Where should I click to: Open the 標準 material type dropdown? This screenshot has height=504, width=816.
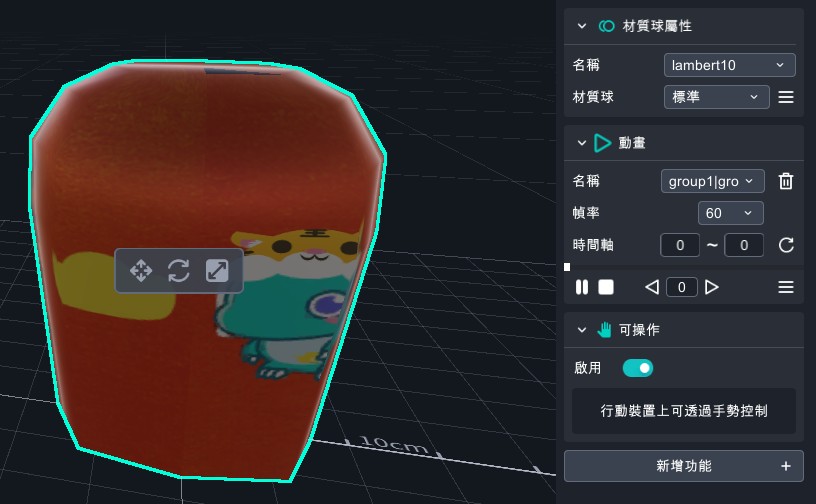tap(716, 97)
